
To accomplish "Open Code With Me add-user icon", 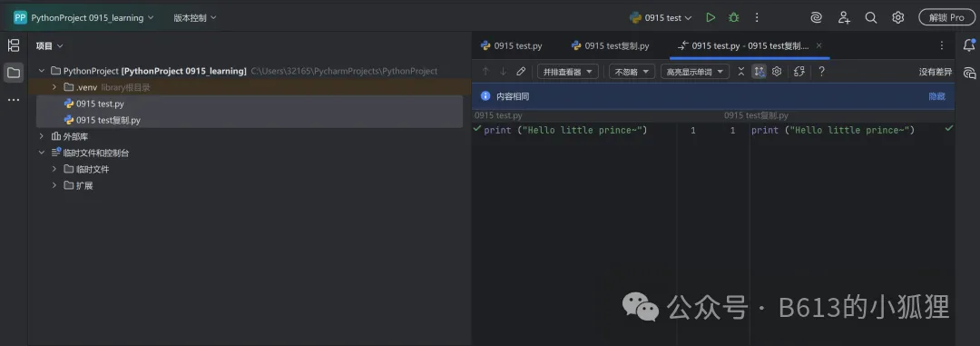I will coord(845,17).
